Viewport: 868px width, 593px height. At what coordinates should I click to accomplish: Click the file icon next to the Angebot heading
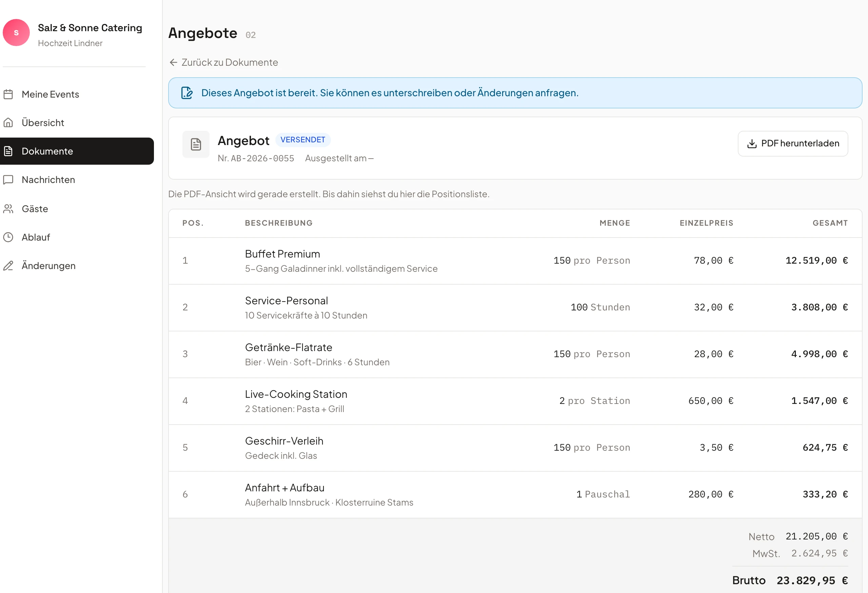(x=196, y=144)
